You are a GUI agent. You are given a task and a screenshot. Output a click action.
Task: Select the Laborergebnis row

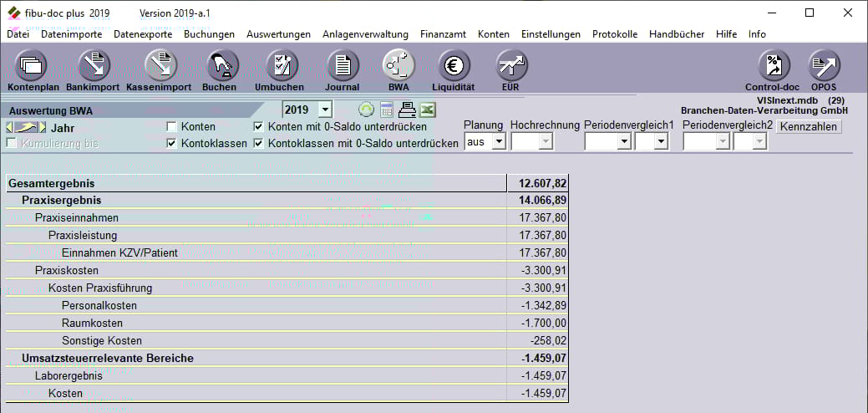[x=287, y=376]
